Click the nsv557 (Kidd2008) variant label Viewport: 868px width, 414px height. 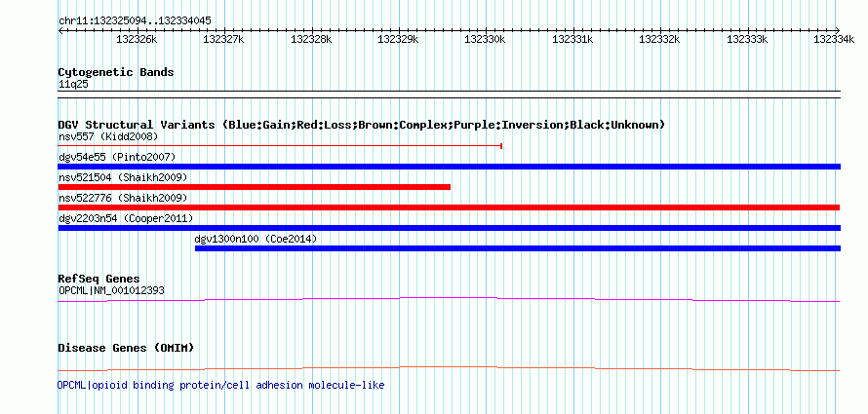coord(108,136)
